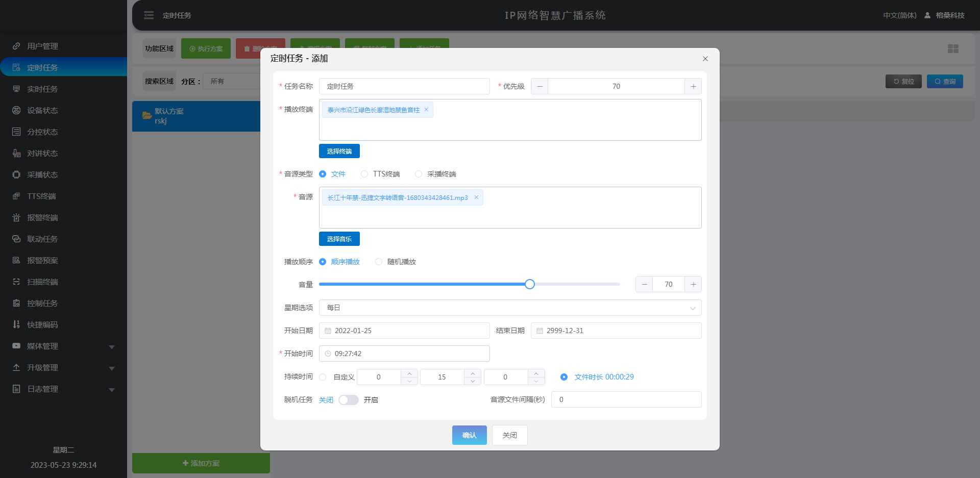The image size is (980, 478).
Task: Click the user management sidebar icon
Action: pyautogui.click(x=16, y=46)
